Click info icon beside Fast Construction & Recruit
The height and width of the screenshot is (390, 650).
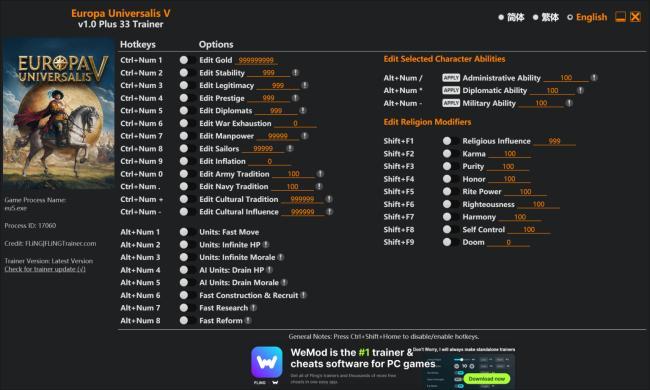click(304, 295)
